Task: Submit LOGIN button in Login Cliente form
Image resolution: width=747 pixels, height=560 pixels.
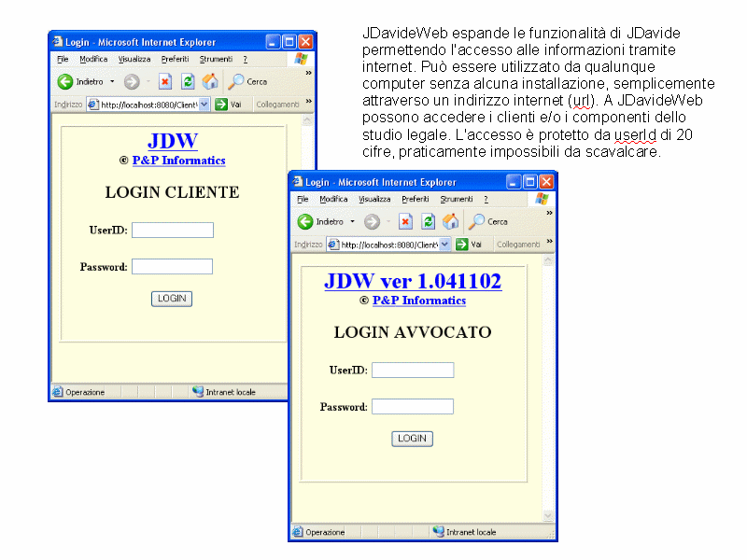Action: click(172, 299)
